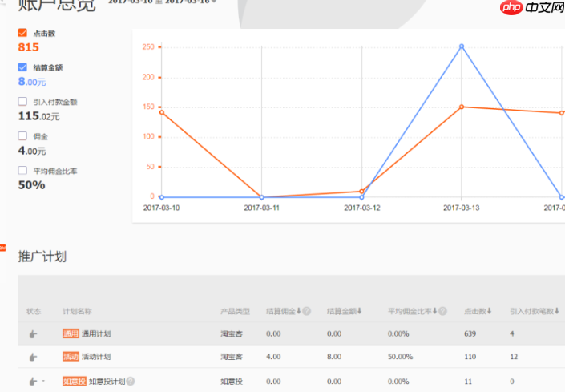Select the orange data point at 2017-03-13
The width and height of the screenshot is (565, 392).
(462, 107)
